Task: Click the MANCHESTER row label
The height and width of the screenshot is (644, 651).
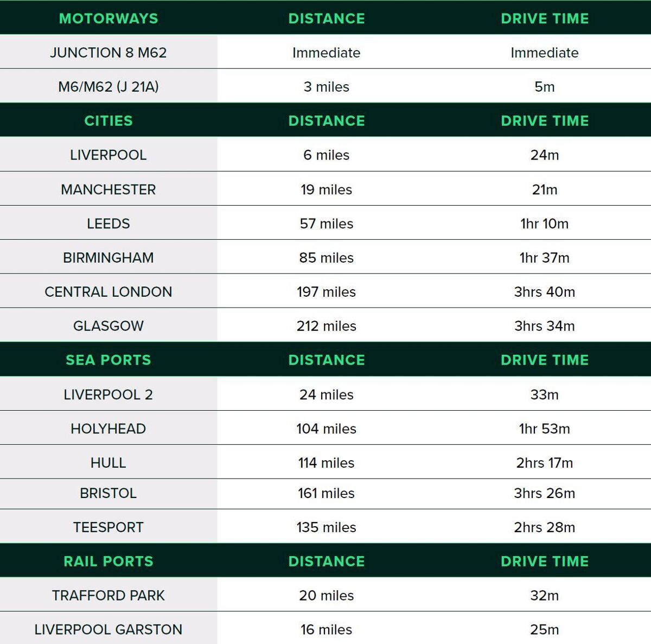Action: point(108,189)
